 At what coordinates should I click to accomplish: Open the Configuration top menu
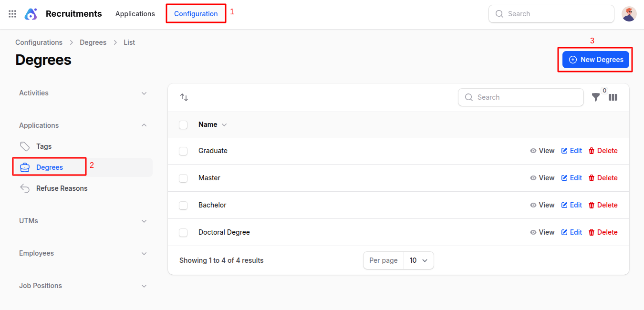point(196,14)
